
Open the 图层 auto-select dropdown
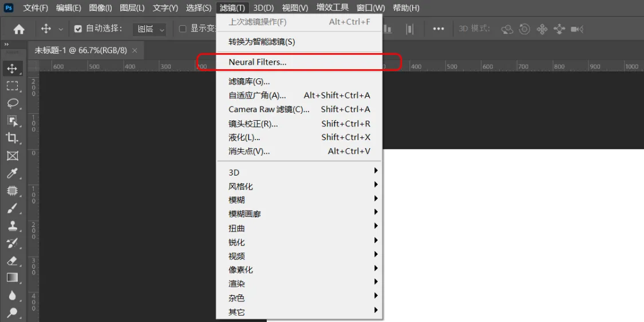coord(149,29)
